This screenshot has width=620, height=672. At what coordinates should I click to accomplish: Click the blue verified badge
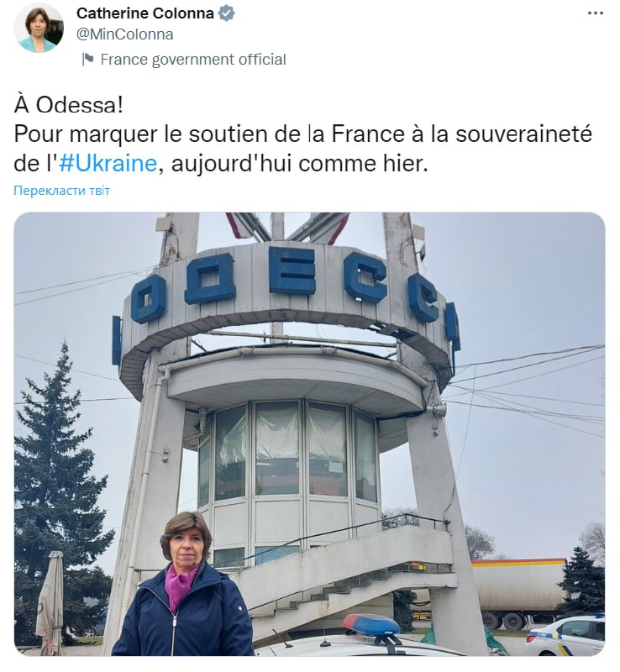tap(226, 13)
